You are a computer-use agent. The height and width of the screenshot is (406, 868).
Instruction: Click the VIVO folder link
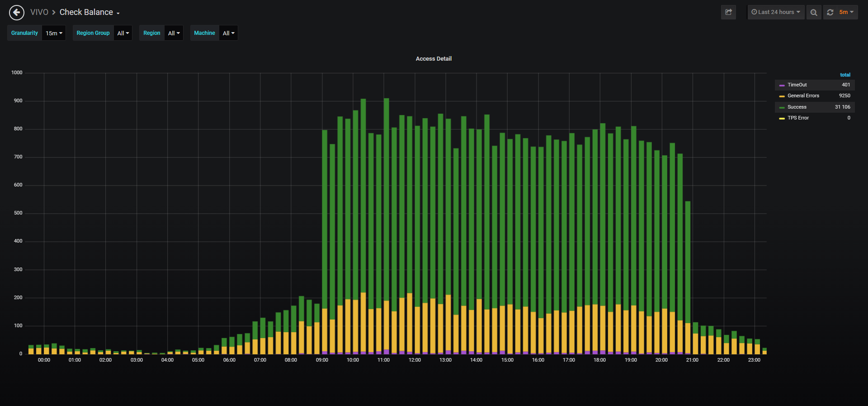click(39, 12)
